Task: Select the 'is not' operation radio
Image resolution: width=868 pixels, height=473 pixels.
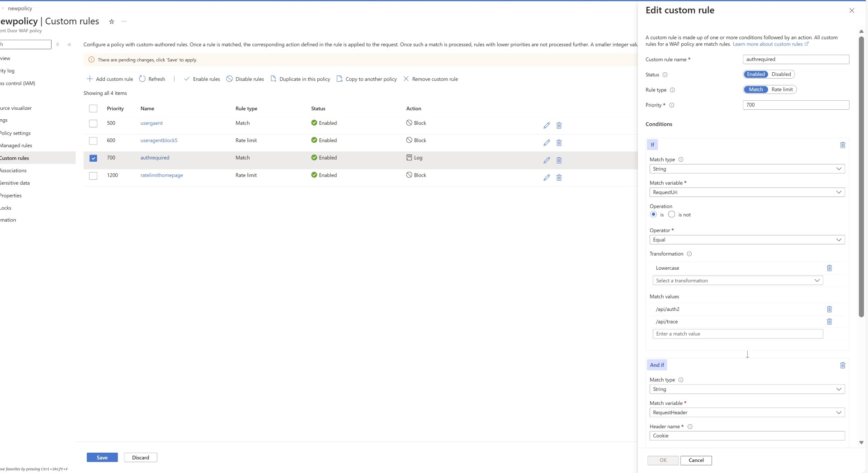Action: [672, 214]
